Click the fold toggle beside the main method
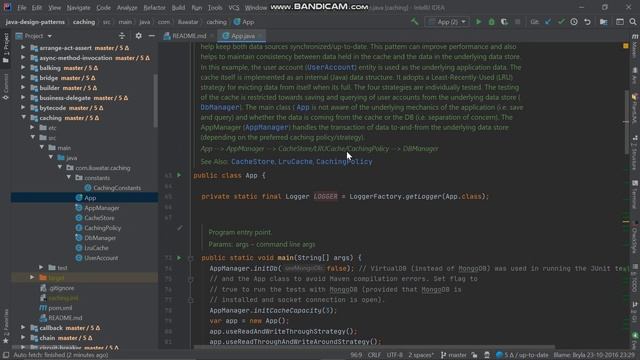This screenshot has height=360, width=640. click(x=190, y=258)
